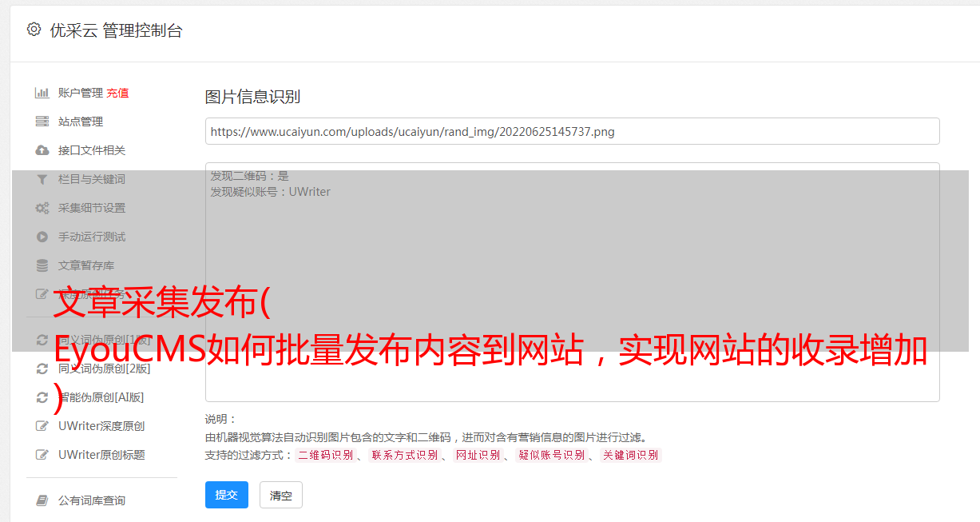
Task: Open 公有词库查询 page
Action: (x=92, y=500)
